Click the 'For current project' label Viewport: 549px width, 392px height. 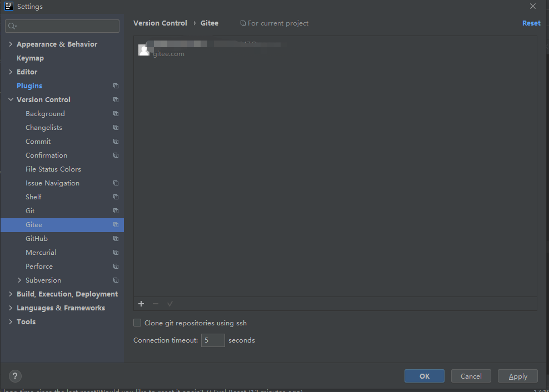coord(278,23)
